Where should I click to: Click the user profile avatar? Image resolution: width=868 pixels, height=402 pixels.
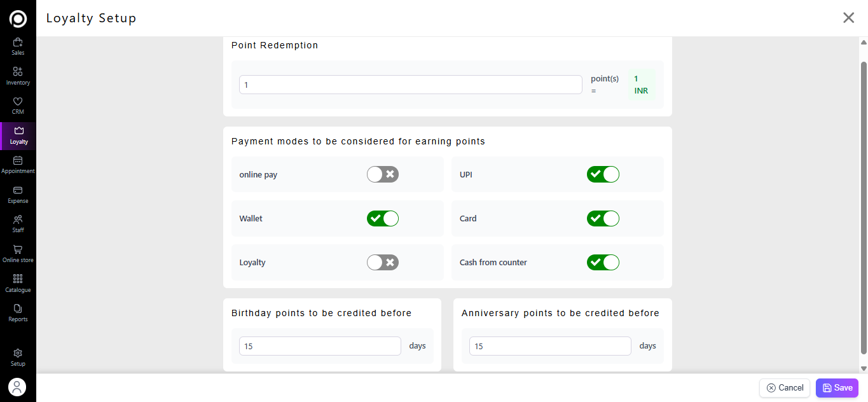tap(17, 386)
